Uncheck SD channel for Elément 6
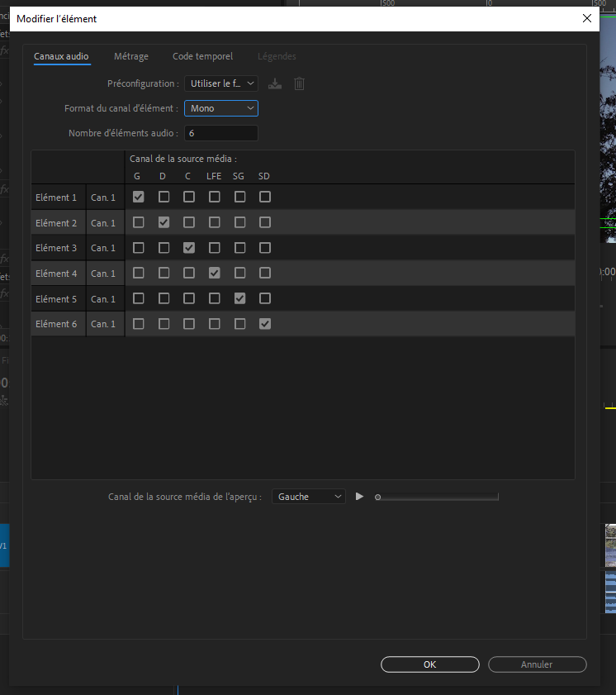The width and height of the screenshot is (616, 695). pyautogui.click(x=265, y=324)
